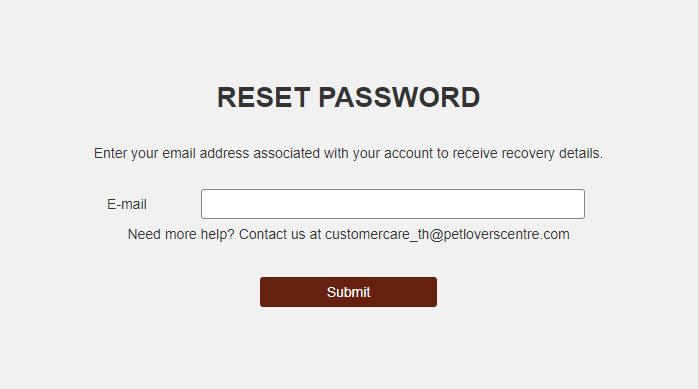Click 'petloverscentre.com' in the contact email
This screenshot has width=699, height=389.
point(506,234)
